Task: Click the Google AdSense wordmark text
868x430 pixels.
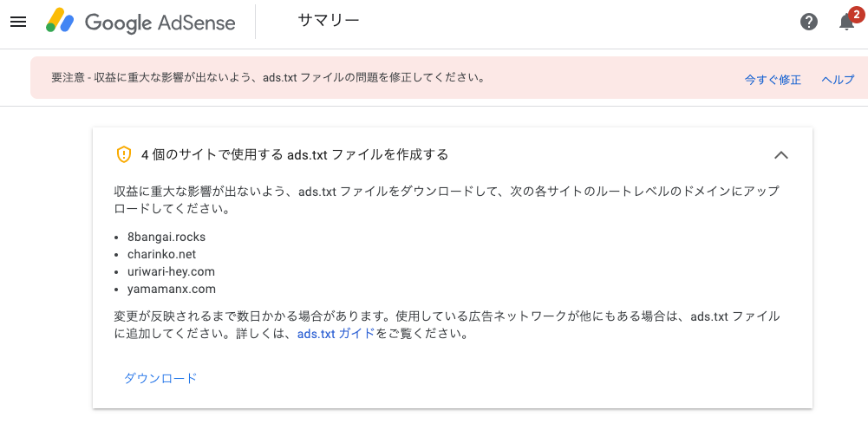Action: pos(160,23)
